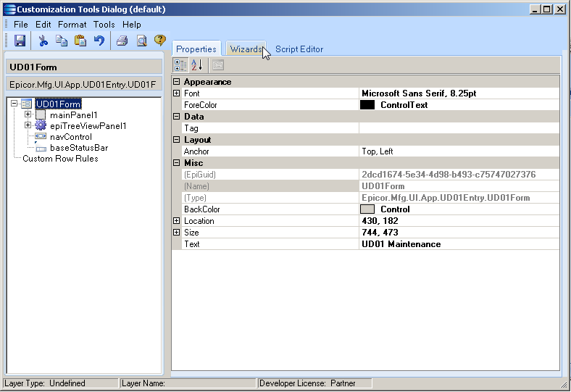Screen dimensions: 571x392
Task: Collapse the Appearance category
Action: click(176, 82)
